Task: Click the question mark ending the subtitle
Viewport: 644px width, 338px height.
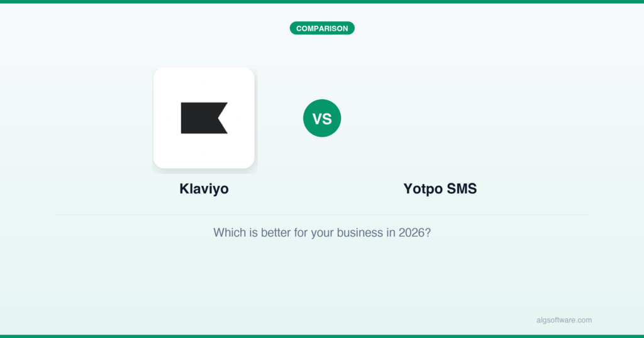Action: click(428, 232)
